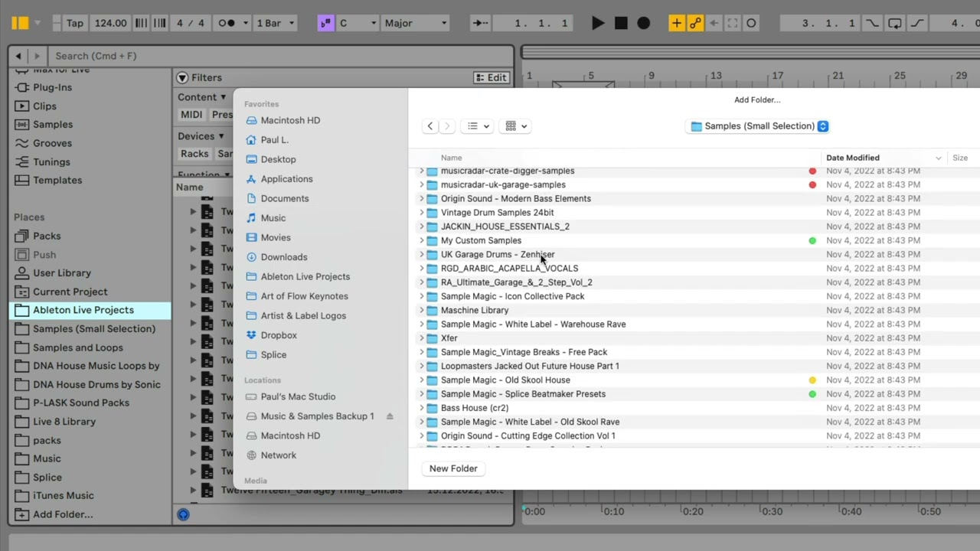Click the Arrangement Record button
This screenshot has width=980, height=551.
point(644,23)
